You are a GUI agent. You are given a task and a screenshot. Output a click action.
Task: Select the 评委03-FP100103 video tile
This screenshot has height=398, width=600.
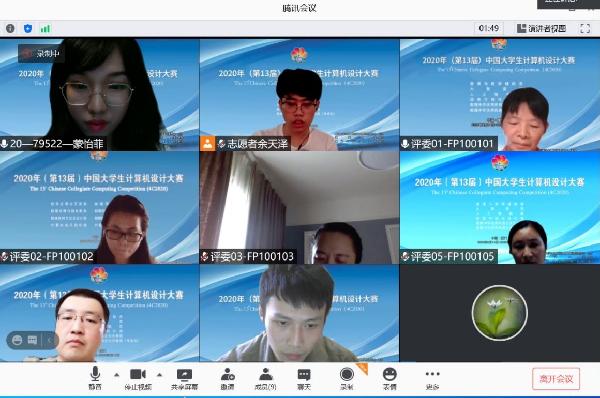tap(299, 207)
